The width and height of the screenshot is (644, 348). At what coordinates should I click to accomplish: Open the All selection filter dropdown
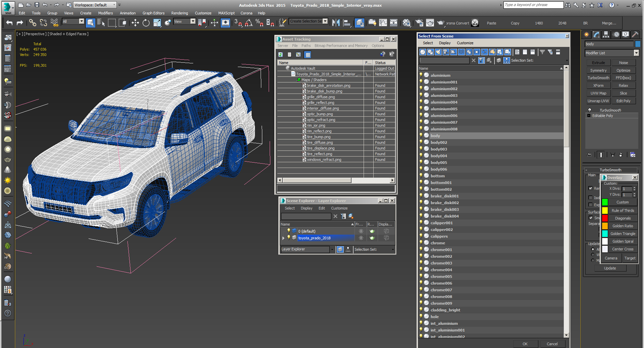(73, 21)
